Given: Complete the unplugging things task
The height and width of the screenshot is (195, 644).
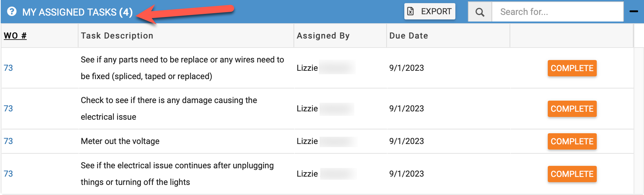Looking at the screenshot, I should [572, 174].
